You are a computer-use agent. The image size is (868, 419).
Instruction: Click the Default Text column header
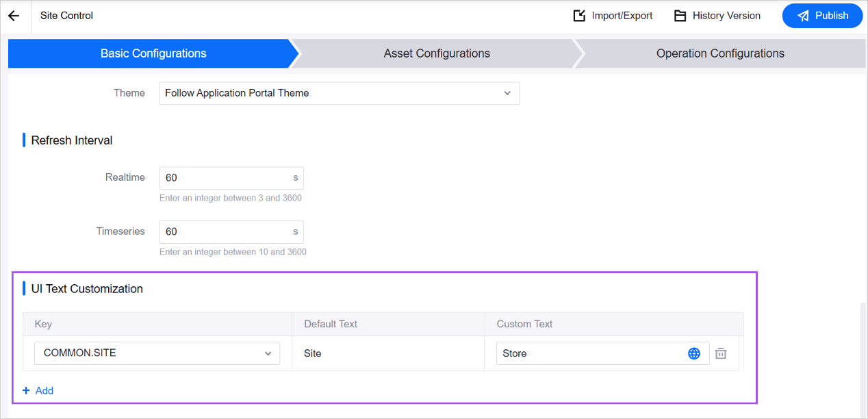[331, 324]
